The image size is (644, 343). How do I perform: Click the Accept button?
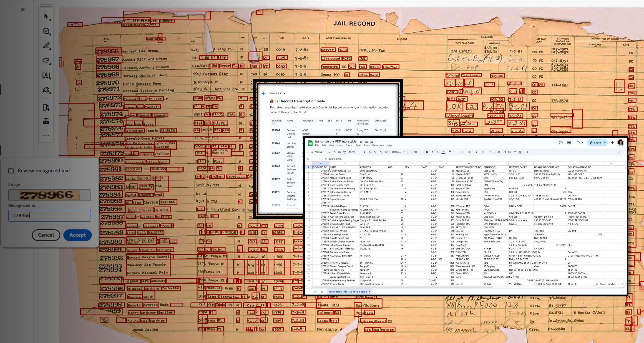pos(77,235)
